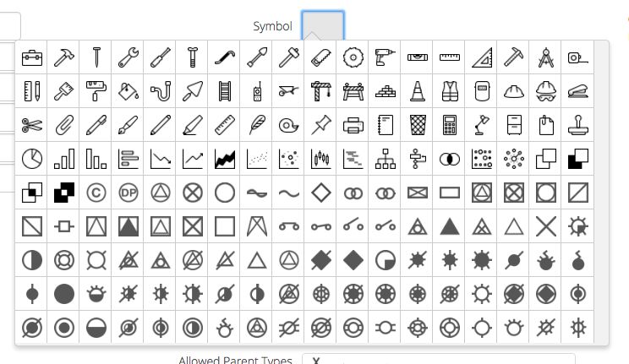Choose the brick wall symbol

[386, 91]
